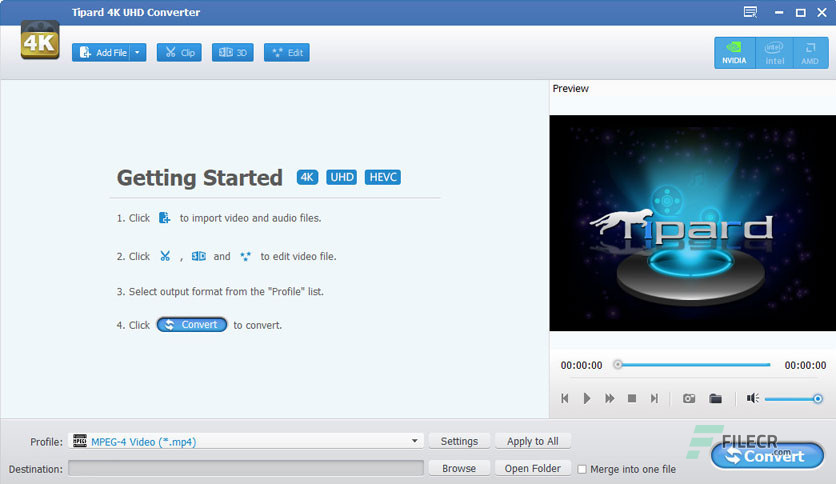Click the 3D icon in step 2

click(198, 256)
